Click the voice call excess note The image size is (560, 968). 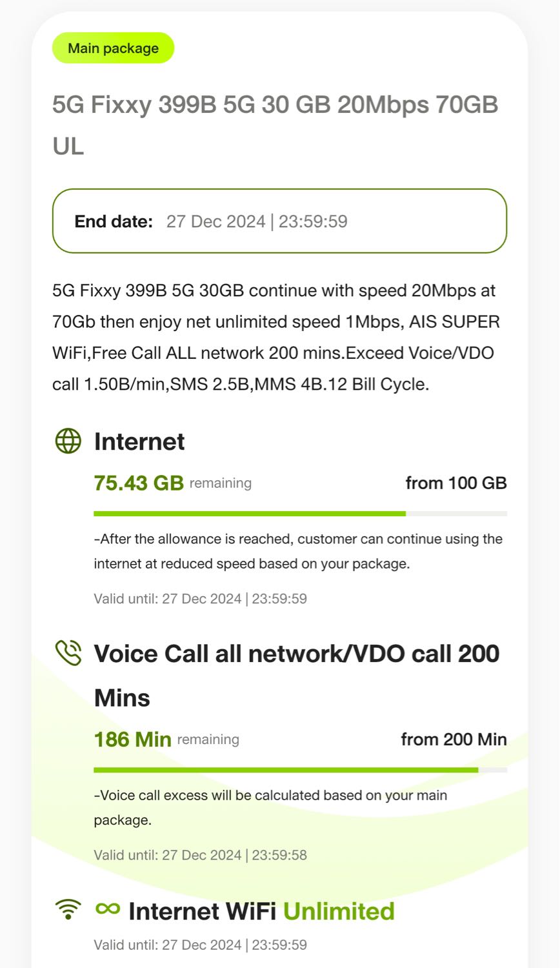pyautogui.click(x=270, y=807)
